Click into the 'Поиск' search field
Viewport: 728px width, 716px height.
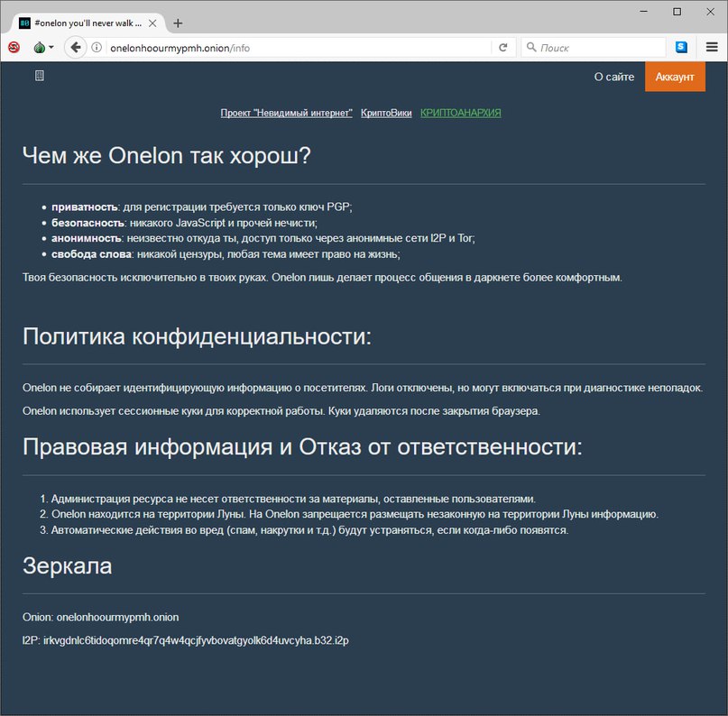click(x=600, y=48)
